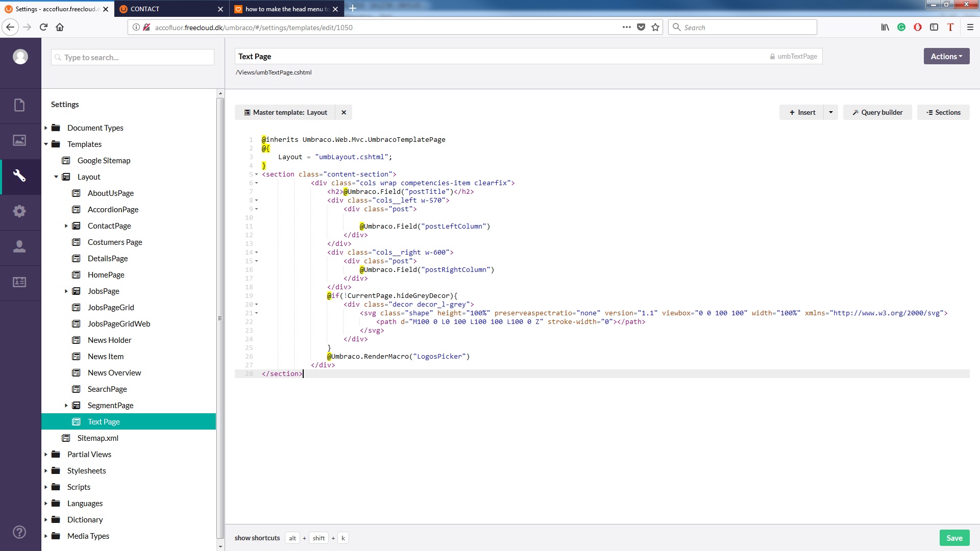The width and height of the screenshot is (980, 551).
Task: Open the Firefox hamburger menu
Action: point(970,27)
